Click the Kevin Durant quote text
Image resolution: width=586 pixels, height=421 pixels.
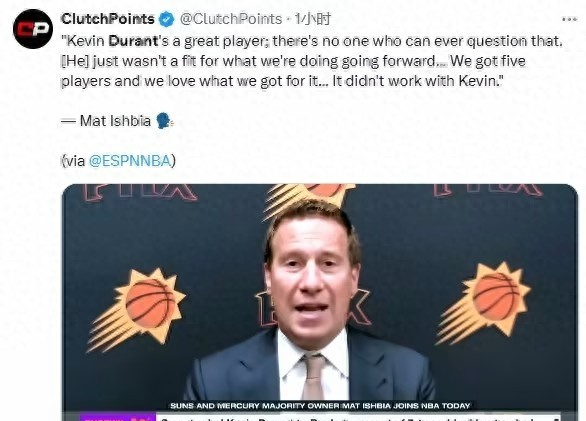(x=312, y=61)
